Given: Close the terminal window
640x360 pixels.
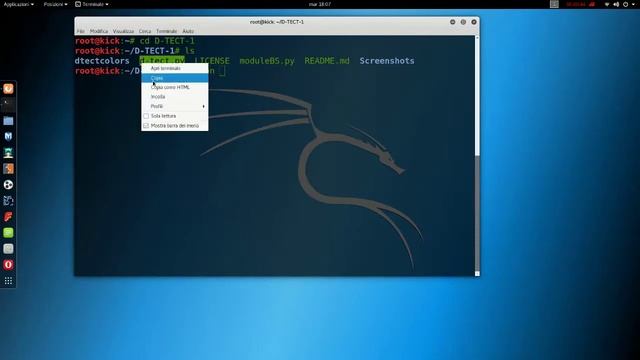Looking at the screenshot, I should 474,22.
